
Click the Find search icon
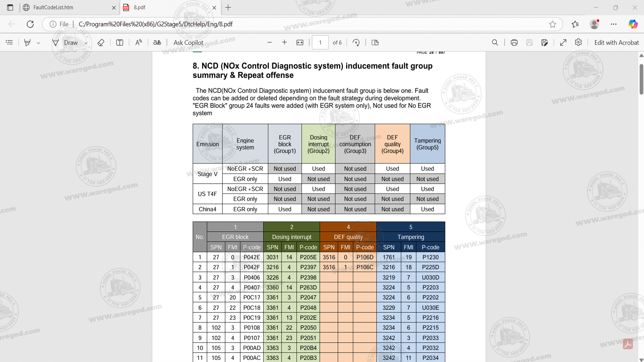[495, 43]
